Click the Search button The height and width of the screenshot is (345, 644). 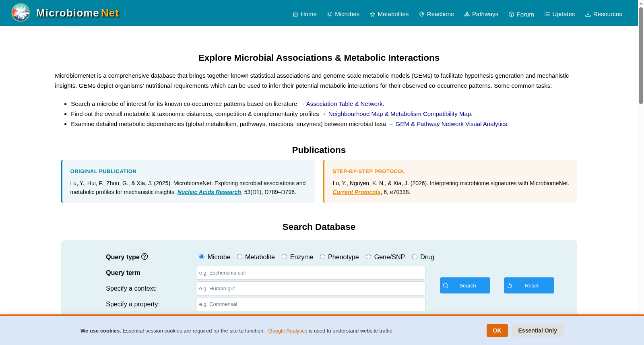point(465,285)
